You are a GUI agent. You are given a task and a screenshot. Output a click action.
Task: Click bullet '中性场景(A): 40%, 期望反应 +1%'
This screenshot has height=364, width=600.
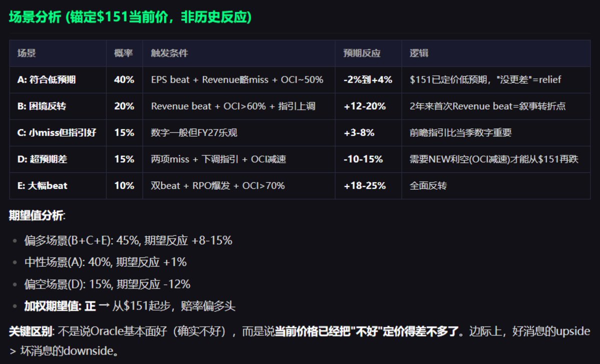pos(105,262)
